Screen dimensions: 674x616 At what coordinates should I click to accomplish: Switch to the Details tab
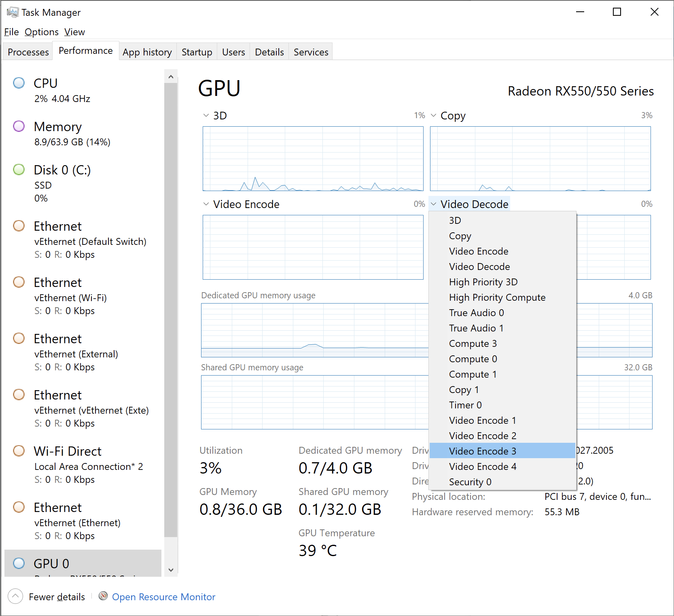coord(269,52)
